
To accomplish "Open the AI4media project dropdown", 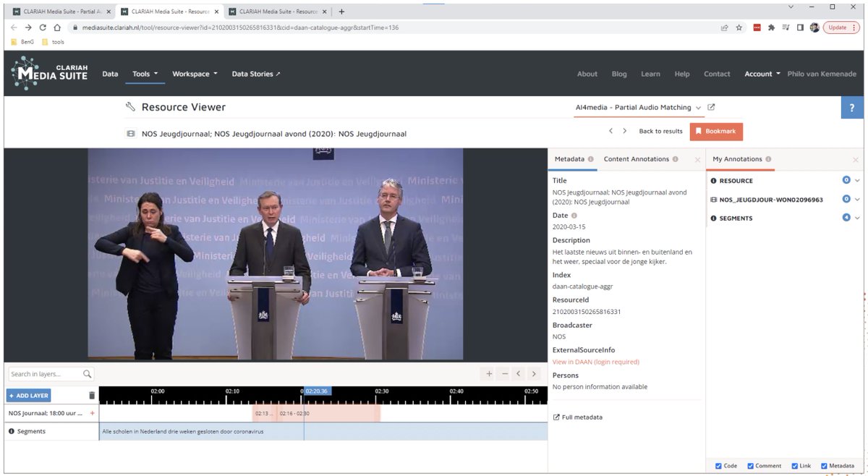I will pyautogui.click(x=639, y=108).
